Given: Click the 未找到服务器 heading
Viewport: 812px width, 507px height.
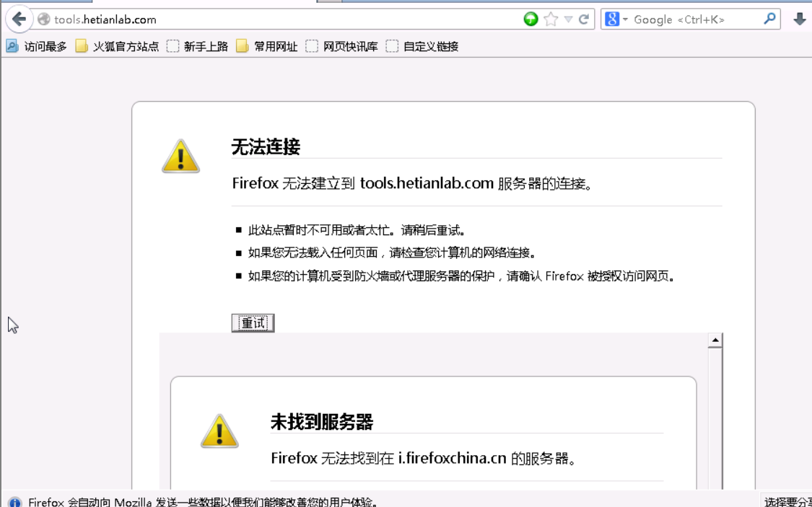Looking at the screenshot, I should point(322,422).
